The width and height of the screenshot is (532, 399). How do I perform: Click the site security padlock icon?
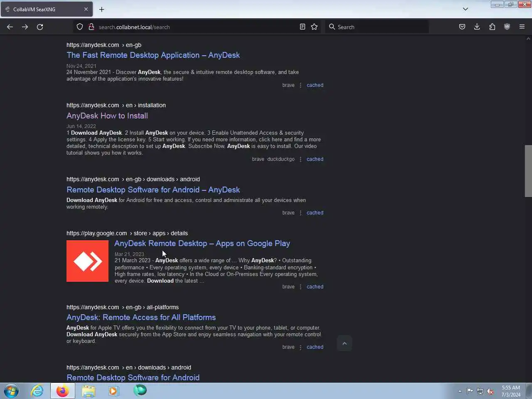coord(91,27)
